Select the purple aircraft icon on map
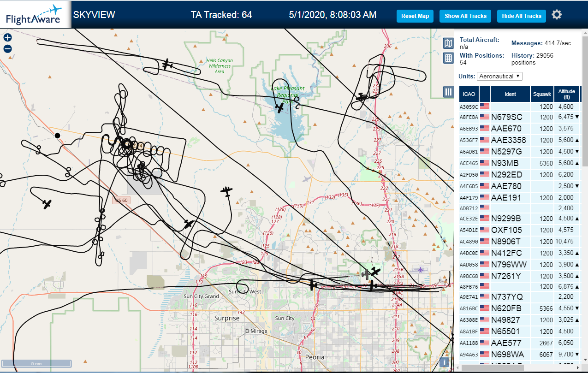588x373 pixels. click(x=421, y=269)
